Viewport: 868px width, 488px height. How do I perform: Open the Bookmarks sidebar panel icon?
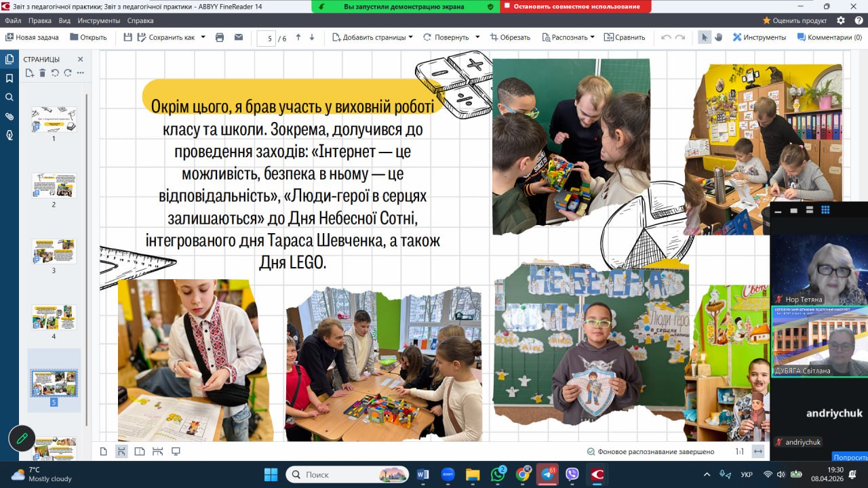(9, 78)
